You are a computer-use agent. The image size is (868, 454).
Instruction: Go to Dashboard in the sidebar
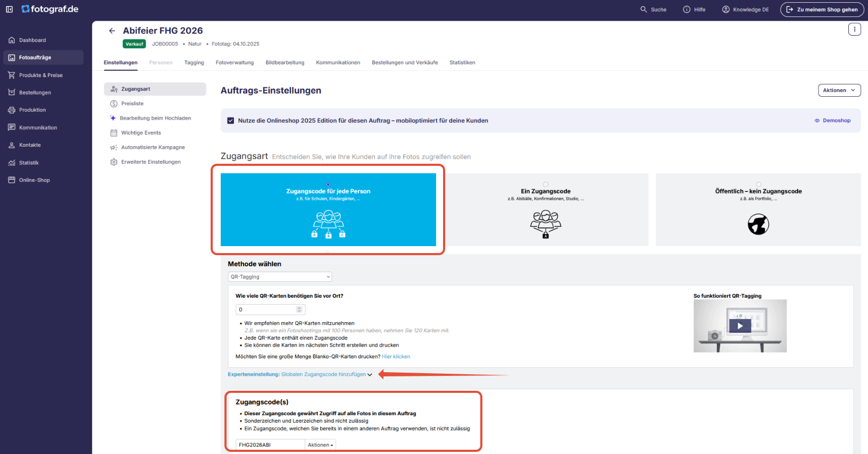click(x=32, y=40)
